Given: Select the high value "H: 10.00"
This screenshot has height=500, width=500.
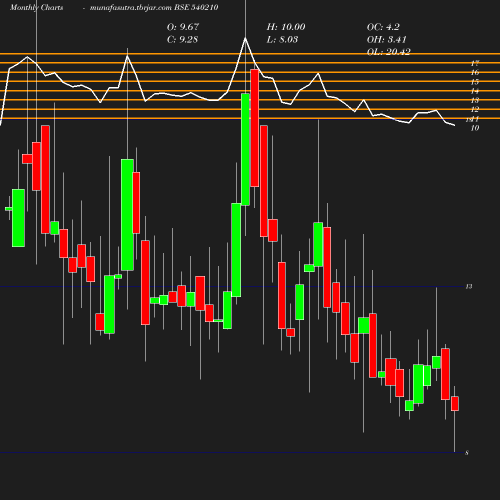Looking at the screenshot, I should [286, 27].
